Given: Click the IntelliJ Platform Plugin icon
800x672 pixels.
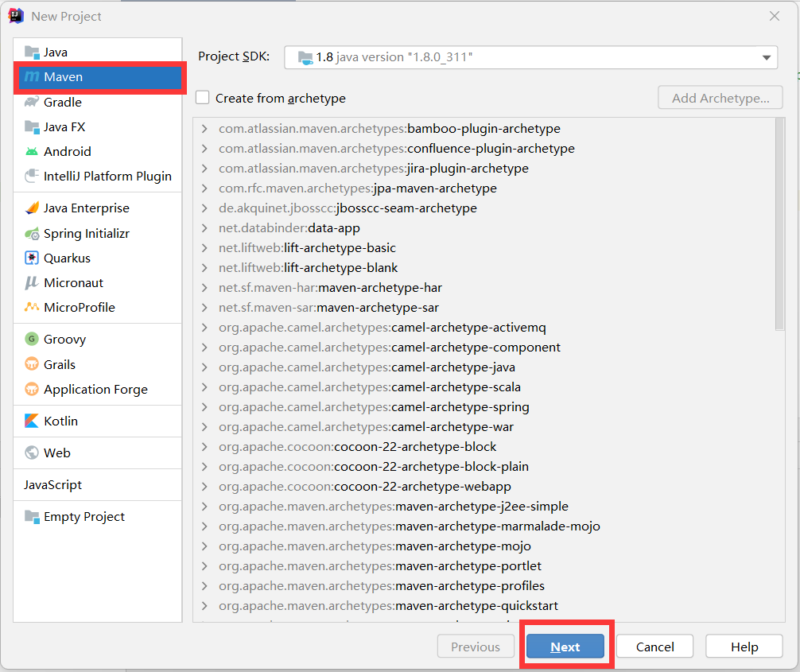Looking at the screenshot, I should 32,176.
